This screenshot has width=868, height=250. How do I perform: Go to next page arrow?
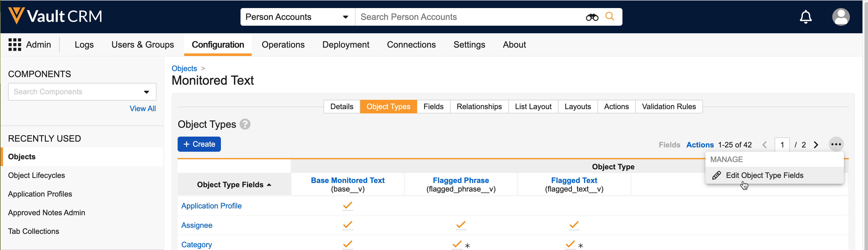tap(816, 145)
